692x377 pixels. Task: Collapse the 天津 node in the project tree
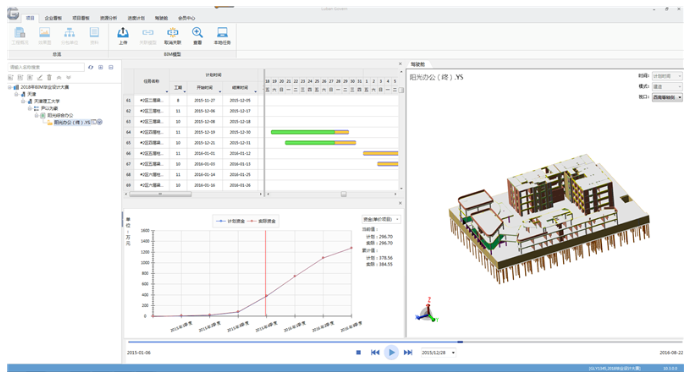16,94
